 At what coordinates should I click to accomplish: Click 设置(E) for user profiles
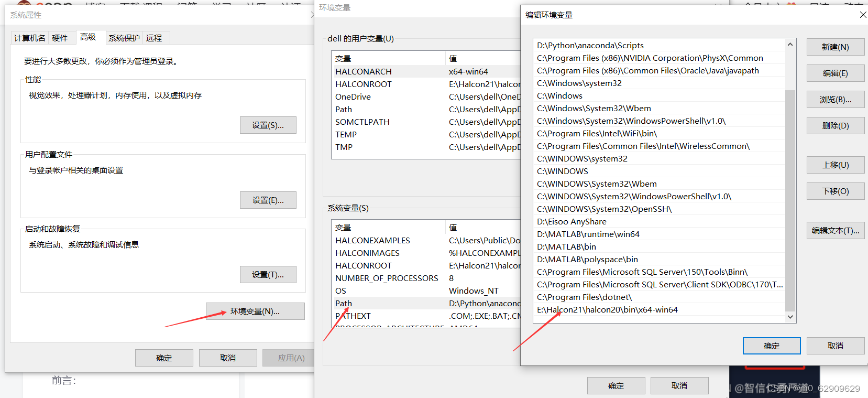coord(268,200)
